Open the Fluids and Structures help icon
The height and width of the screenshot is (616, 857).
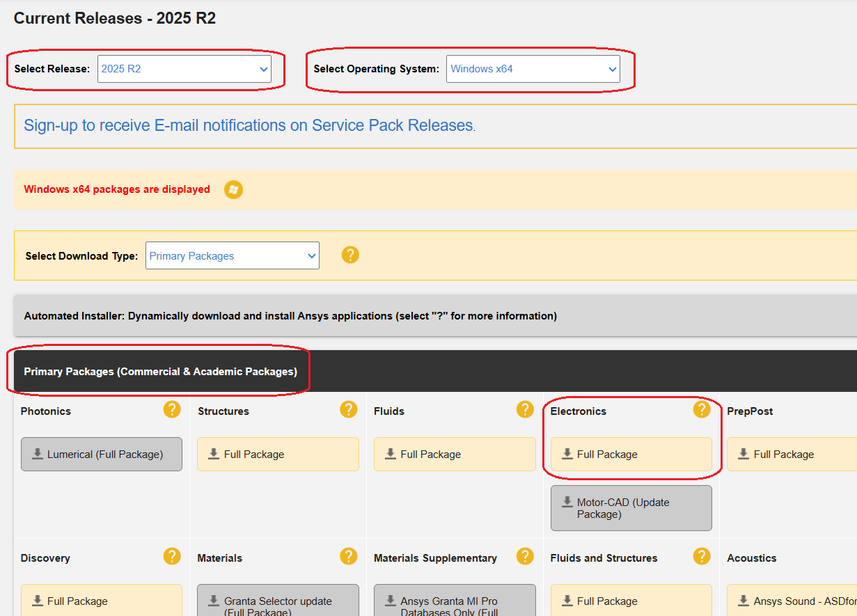[702, 557]
